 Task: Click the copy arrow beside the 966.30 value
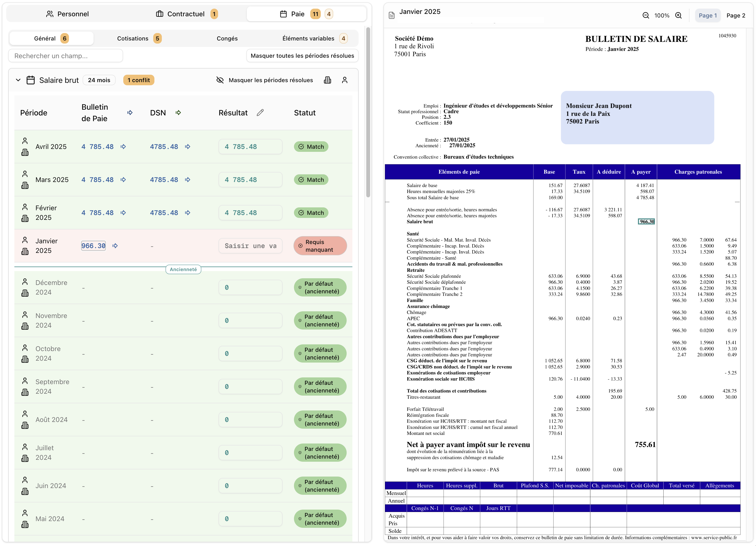tap(115, 245)
